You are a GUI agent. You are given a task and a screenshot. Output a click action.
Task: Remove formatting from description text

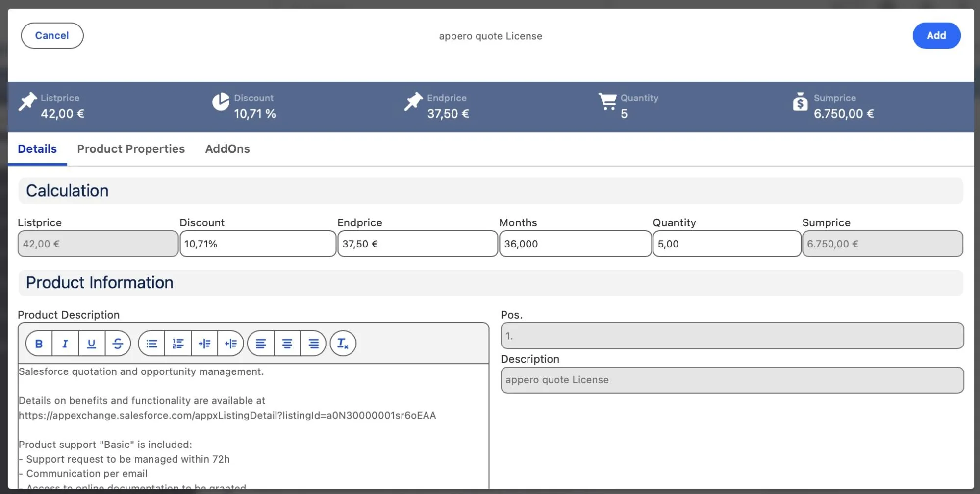343,344
